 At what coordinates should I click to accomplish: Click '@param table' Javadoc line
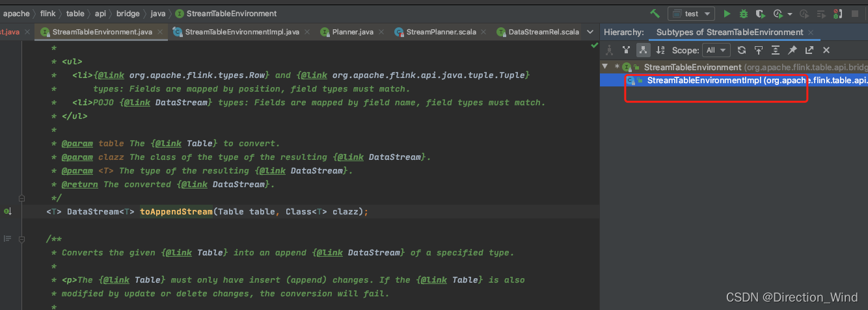coord(170,144)
